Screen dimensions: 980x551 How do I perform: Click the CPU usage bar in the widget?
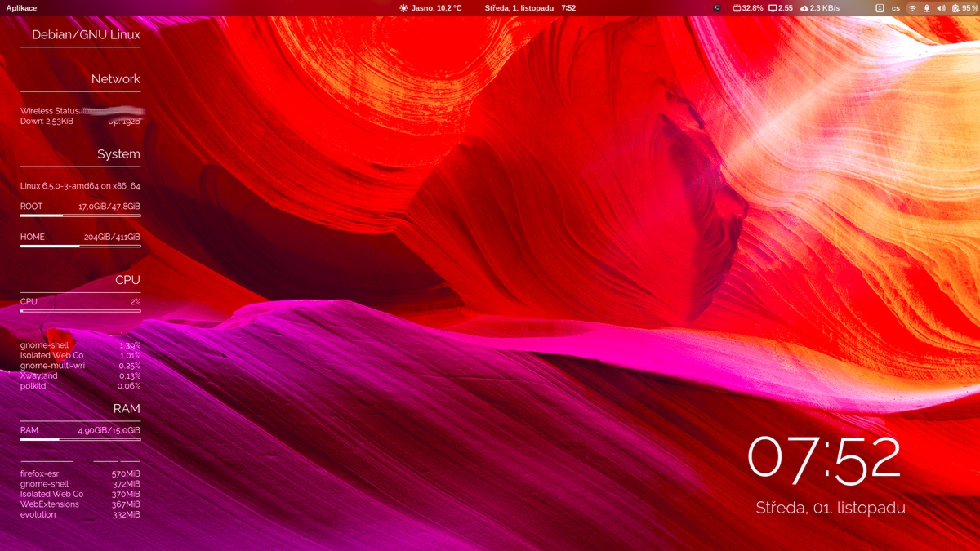80,310
